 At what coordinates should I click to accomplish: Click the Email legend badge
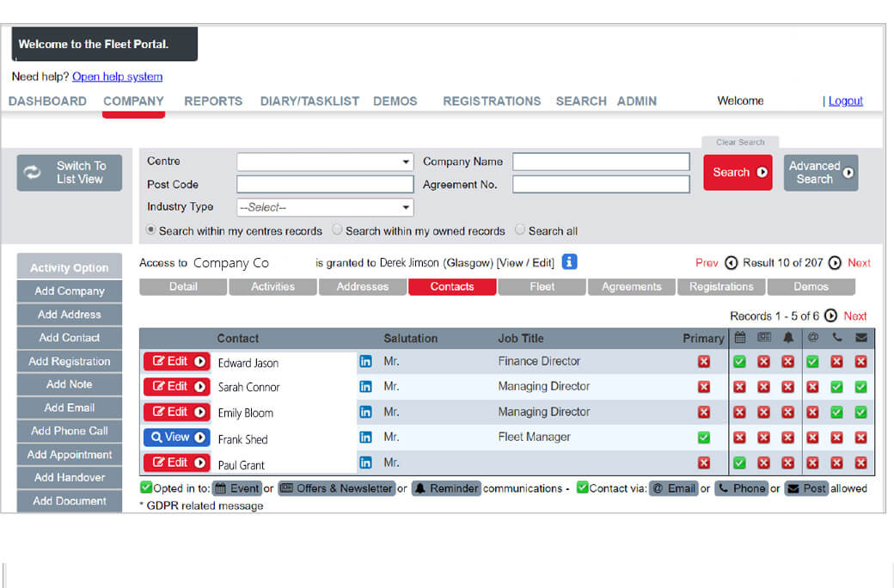pyautogui.click(x=674, y=489)
